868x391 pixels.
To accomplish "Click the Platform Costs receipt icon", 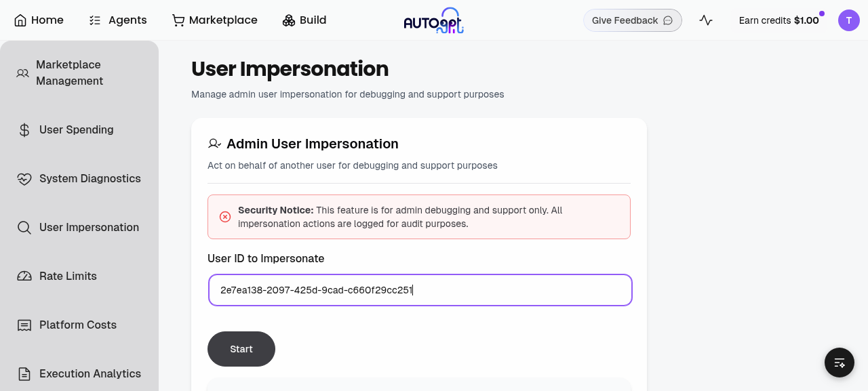I will 24,325.
